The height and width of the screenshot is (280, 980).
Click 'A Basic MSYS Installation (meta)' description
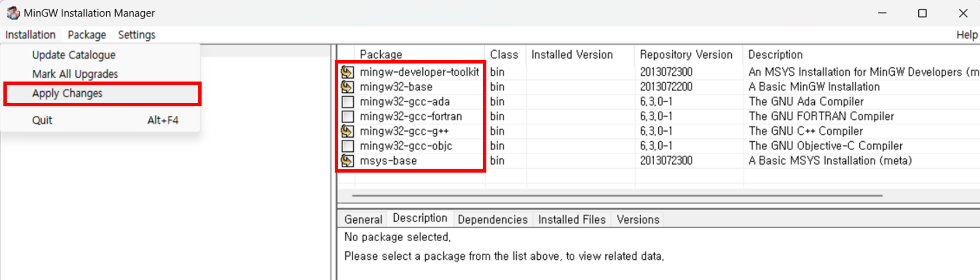click(x=830, y=160)
